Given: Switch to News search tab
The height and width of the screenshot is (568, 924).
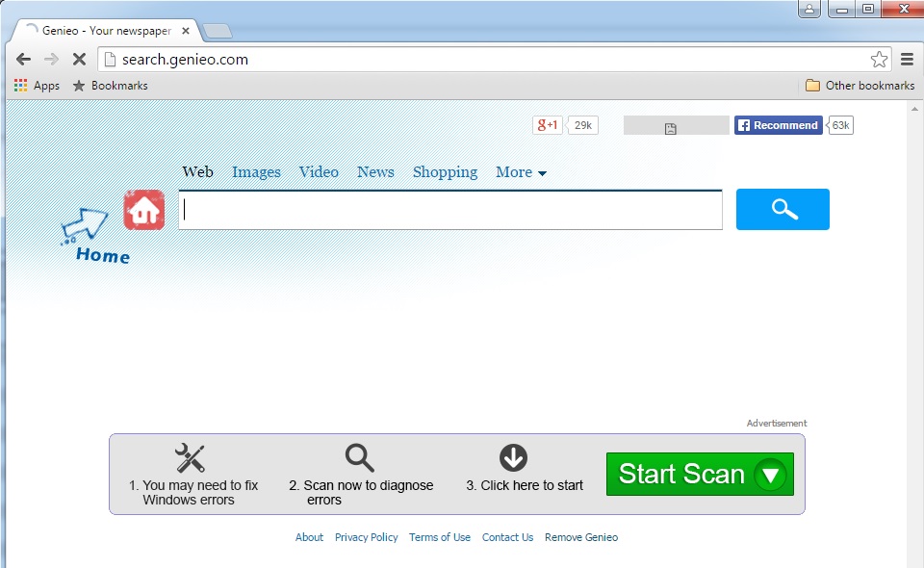Looking at the screenshot, I should click(x=375, y=172).
